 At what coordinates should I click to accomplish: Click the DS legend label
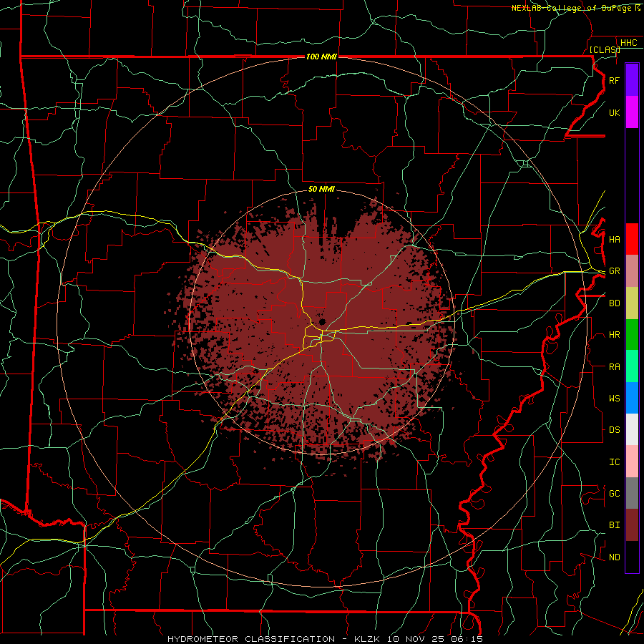[x=614, y=430]
